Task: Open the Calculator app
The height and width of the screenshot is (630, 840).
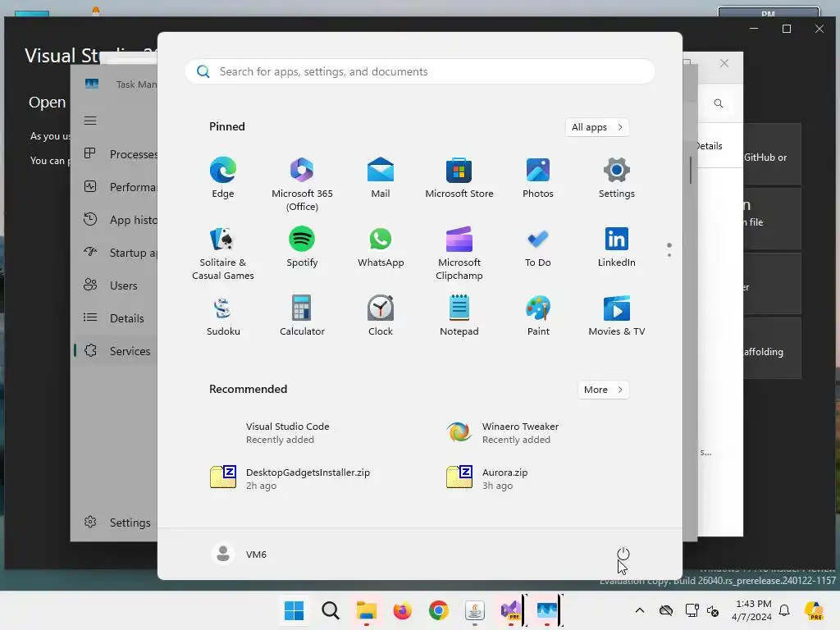Action: [302, 316]
